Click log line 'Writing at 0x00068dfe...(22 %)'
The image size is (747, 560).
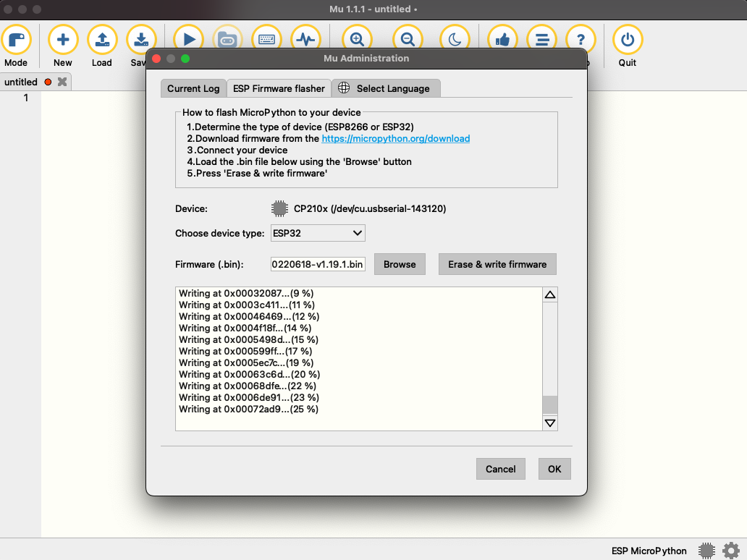pos(248,386)
